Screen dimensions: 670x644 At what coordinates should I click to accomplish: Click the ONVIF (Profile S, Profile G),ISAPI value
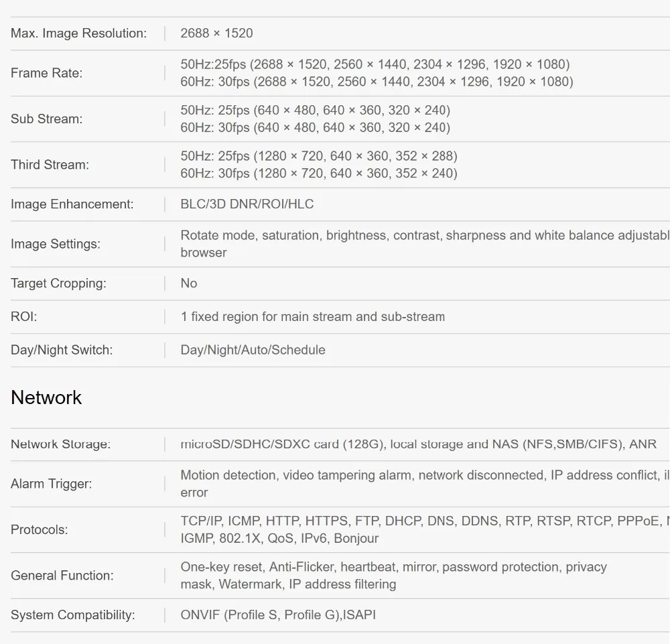[278, 615]
